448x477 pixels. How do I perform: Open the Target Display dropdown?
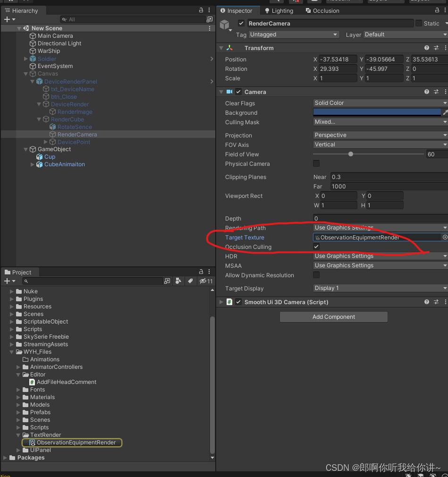(380, 288)
